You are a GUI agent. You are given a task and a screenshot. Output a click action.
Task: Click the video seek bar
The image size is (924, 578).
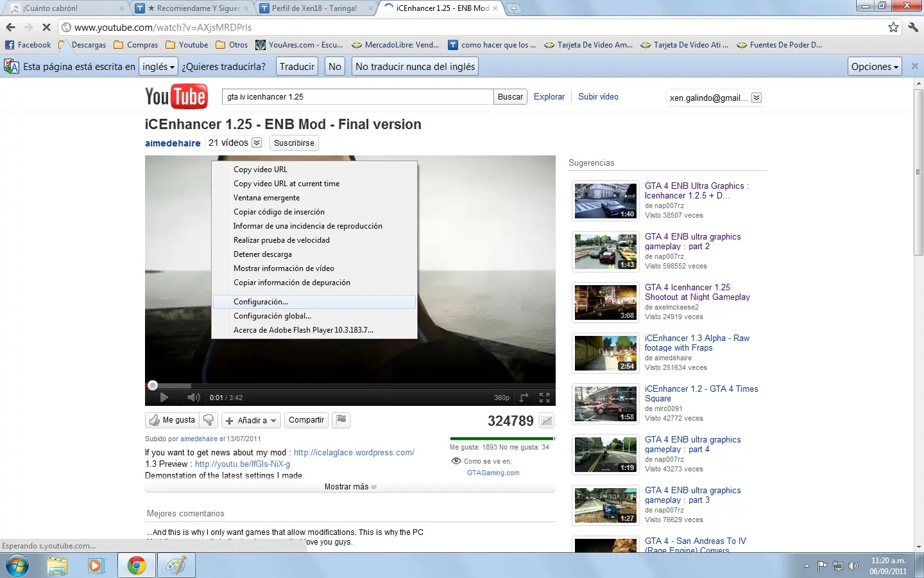point(350,385)
